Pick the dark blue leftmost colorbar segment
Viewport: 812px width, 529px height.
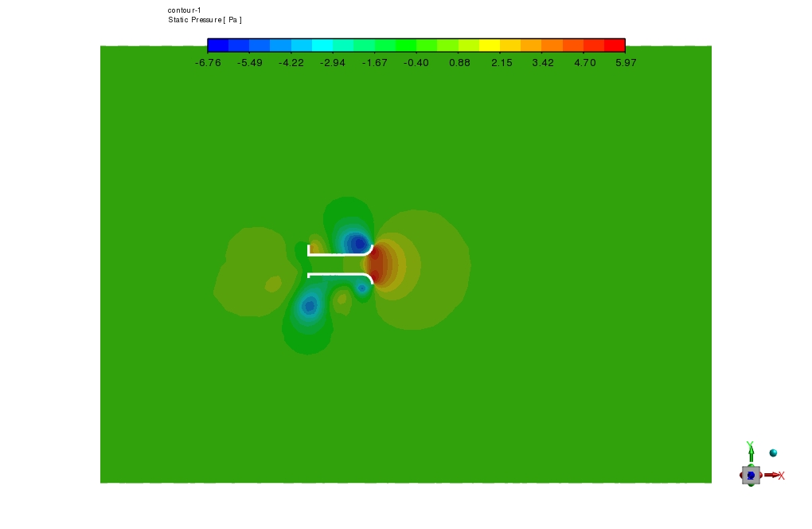coord(218,45)
